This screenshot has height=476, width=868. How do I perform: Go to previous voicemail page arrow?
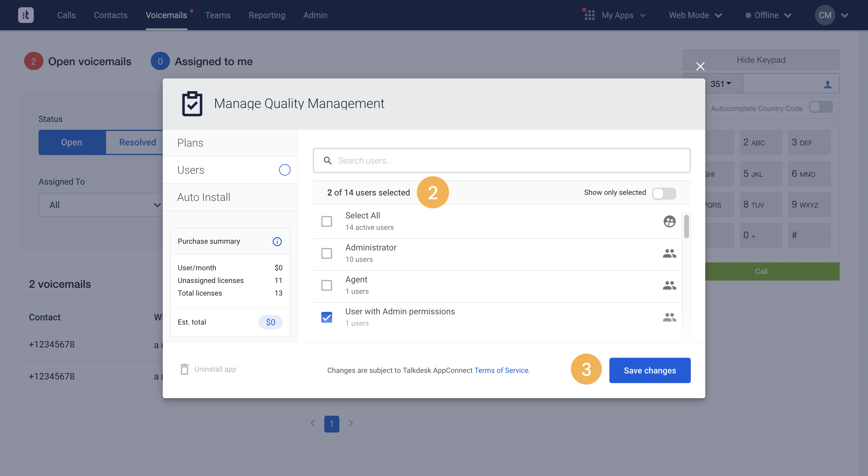(x=313, y=423)
